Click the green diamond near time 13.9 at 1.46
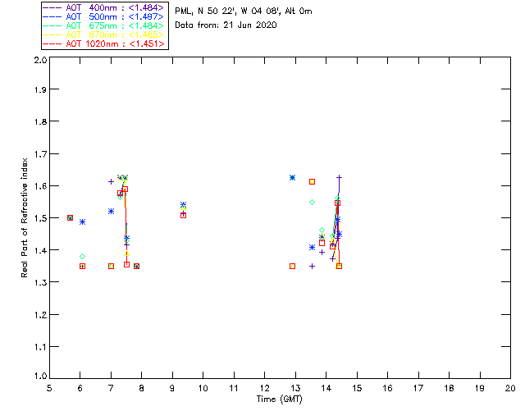 [322, 231]
